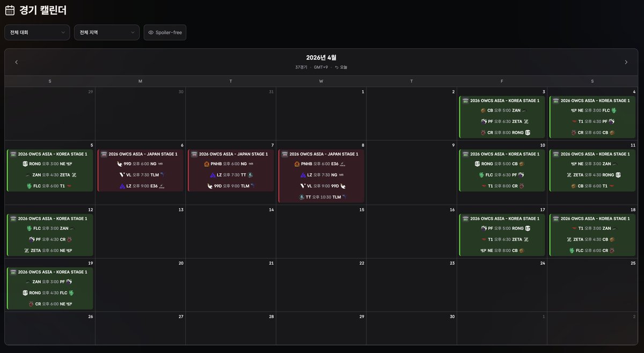This screenshot has width=644, height=353.
Task: Click the ZETA logo in the April 18 card
Action: [x=569, y=240]
